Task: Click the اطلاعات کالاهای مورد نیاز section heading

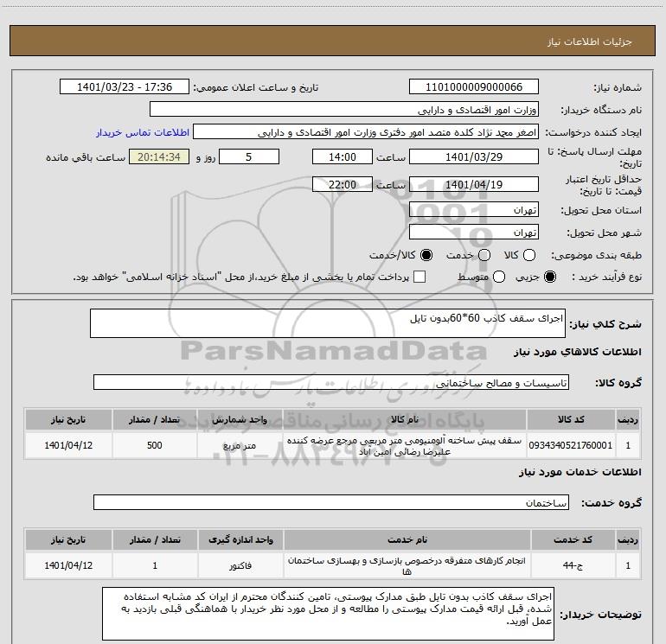Action: (577, 352)
